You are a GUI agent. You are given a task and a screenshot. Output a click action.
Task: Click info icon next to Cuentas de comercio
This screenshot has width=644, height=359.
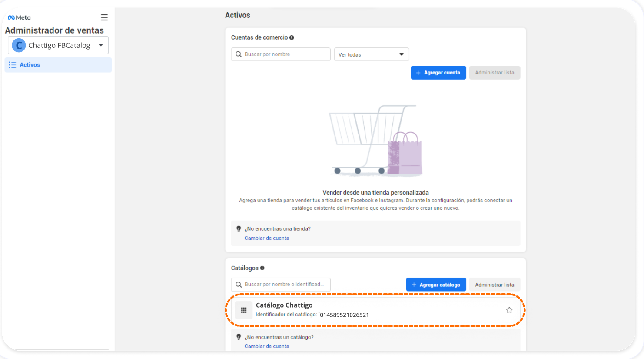tap(292, 37)
